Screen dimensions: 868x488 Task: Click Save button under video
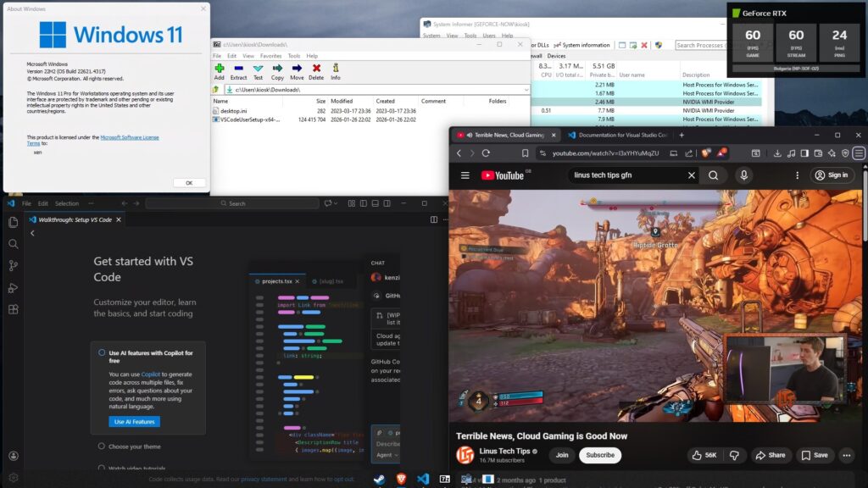click(x=815, y=455)
